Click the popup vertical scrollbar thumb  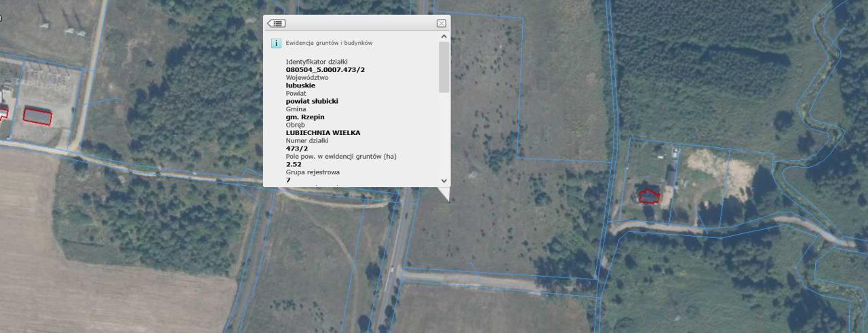(x=444, y=67)
